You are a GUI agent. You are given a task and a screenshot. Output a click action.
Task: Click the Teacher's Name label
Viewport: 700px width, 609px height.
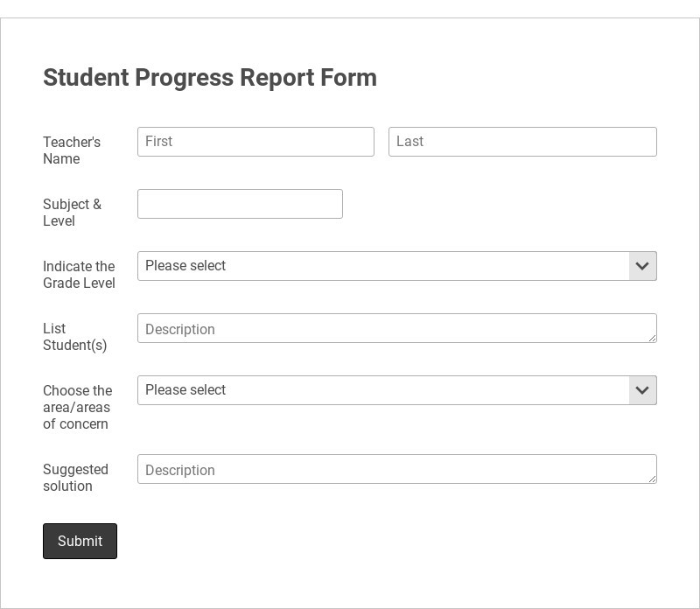pyautogui.click(x=72, y=150)
